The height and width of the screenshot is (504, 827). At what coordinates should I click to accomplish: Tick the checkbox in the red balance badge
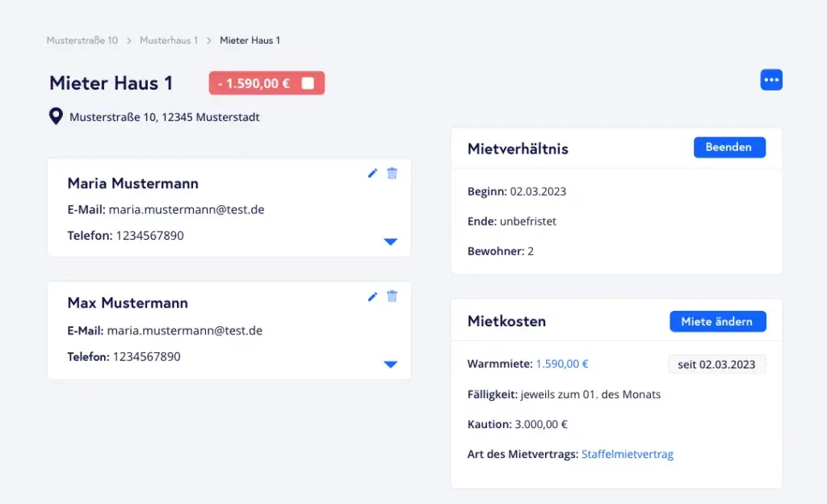click(x=308, y=83)
